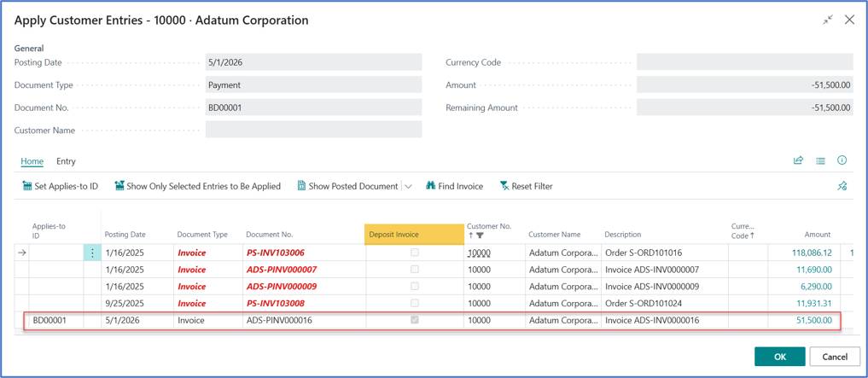Click the OK button
Viewport: 868px width, 378px height.
tap(779, 357)
